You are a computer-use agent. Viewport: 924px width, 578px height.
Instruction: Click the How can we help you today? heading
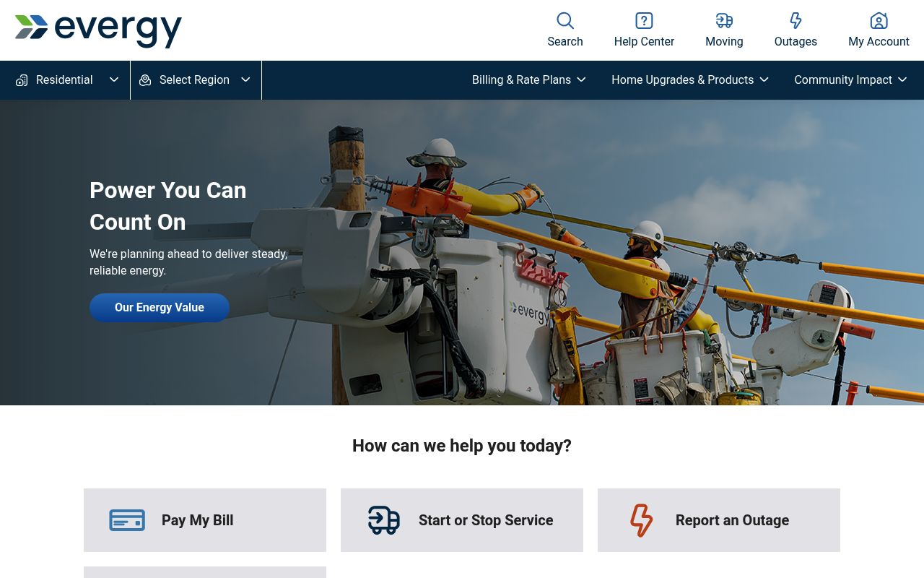pyautogui.click(x=462, y=446)
